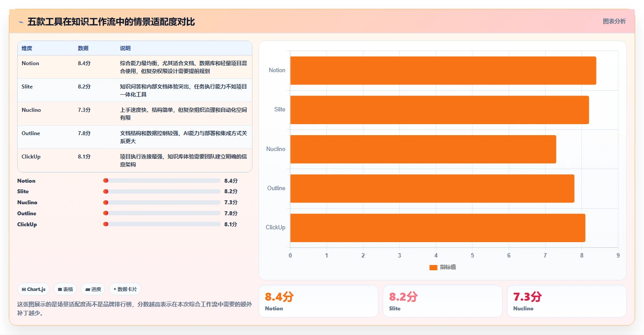644x335 pixels.
Task: Click the ClickUp progress bar
Action: (x=162, y=224)
